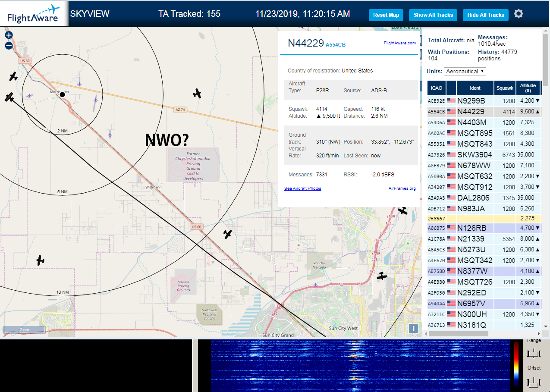Click US flag in N6957V row
Screen dimensions: 550x392
click(451, 304)
